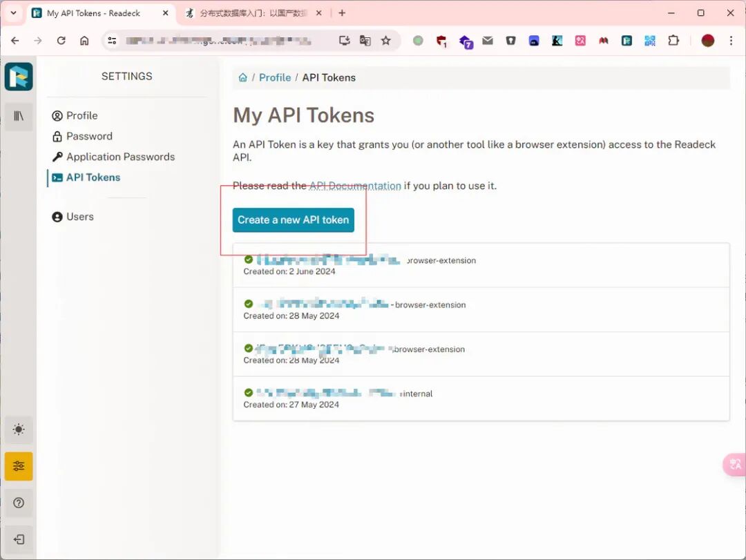This screenshot has height=560, width=746.
Task: Reload the page with refresh icon
Action: pos(61,41)
